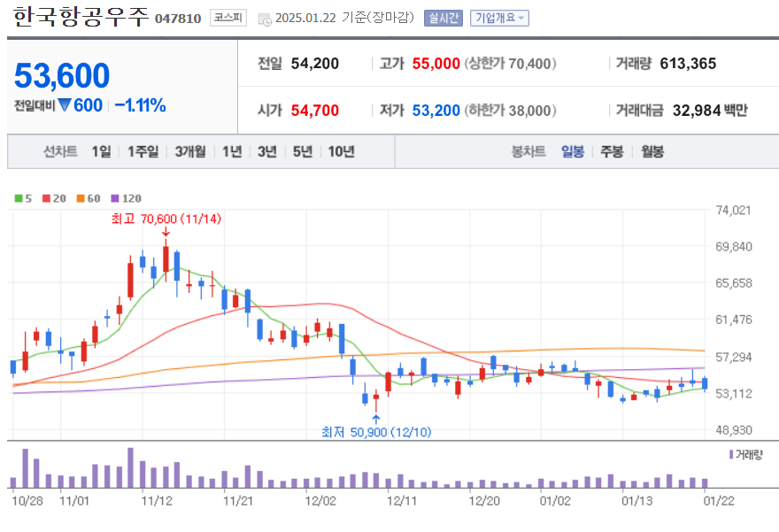The image size is (779, 532).
Task: Click the 11/12 date label on the axis
Action: tap(157, 501)
